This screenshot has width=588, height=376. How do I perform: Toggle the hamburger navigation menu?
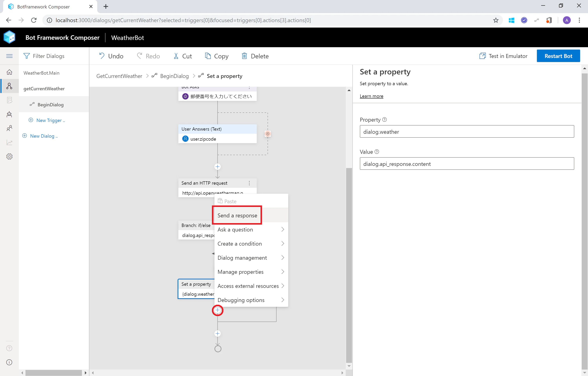[x=9, y=56]
